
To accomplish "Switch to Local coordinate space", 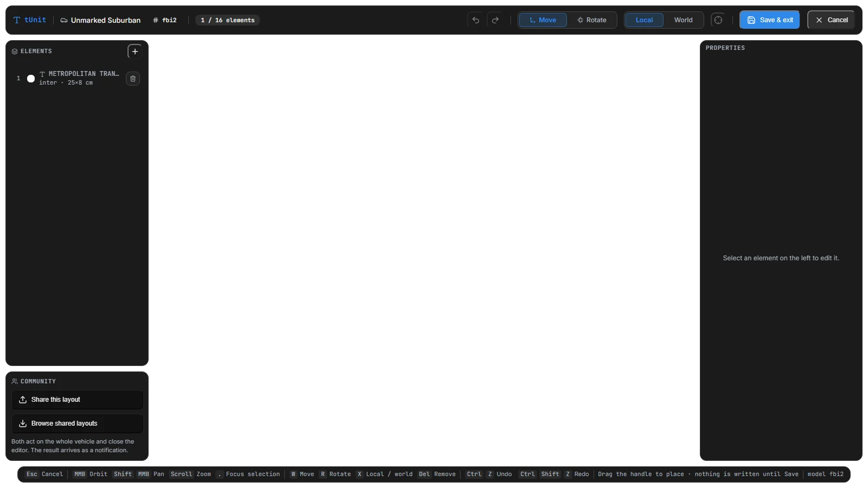I will (x=644, y=20).
